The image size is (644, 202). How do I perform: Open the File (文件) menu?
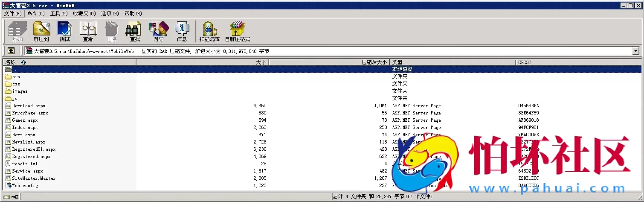click(x=12, y=14)
